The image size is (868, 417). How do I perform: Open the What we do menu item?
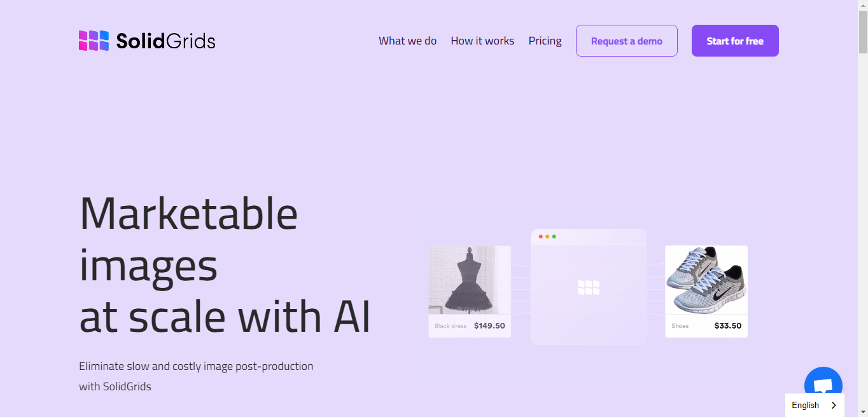tap(407, 41)
